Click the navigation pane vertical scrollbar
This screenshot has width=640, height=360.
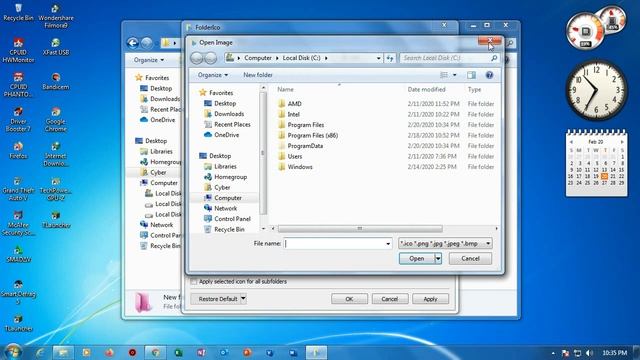point(263,152)
